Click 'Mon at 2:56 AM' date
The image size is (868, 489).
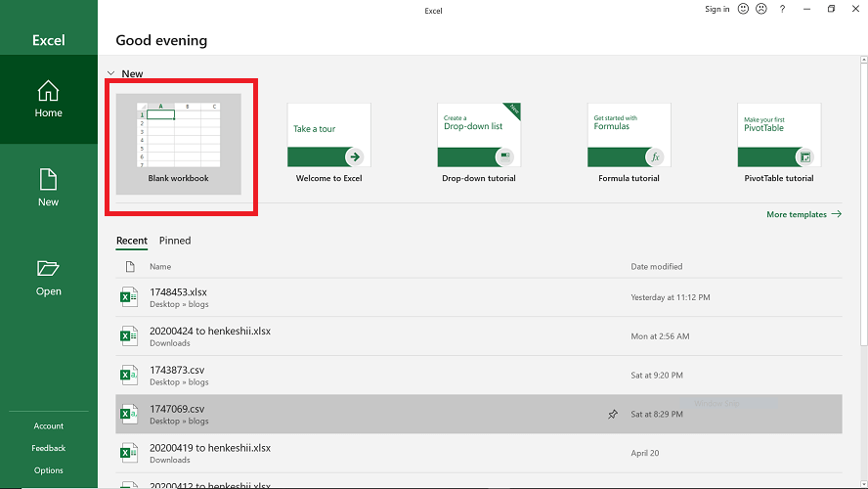[x=660, y=336]
